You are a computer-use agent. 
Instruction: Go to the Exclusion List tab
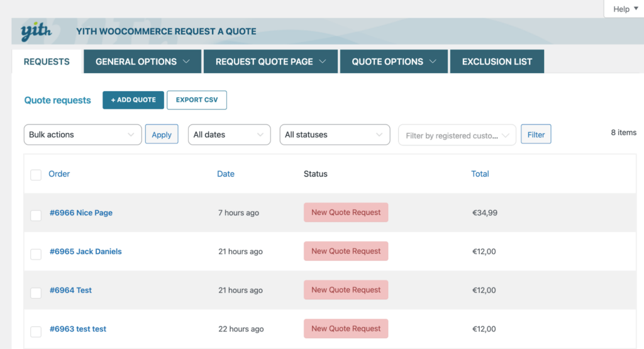click(x=497, y=62)
